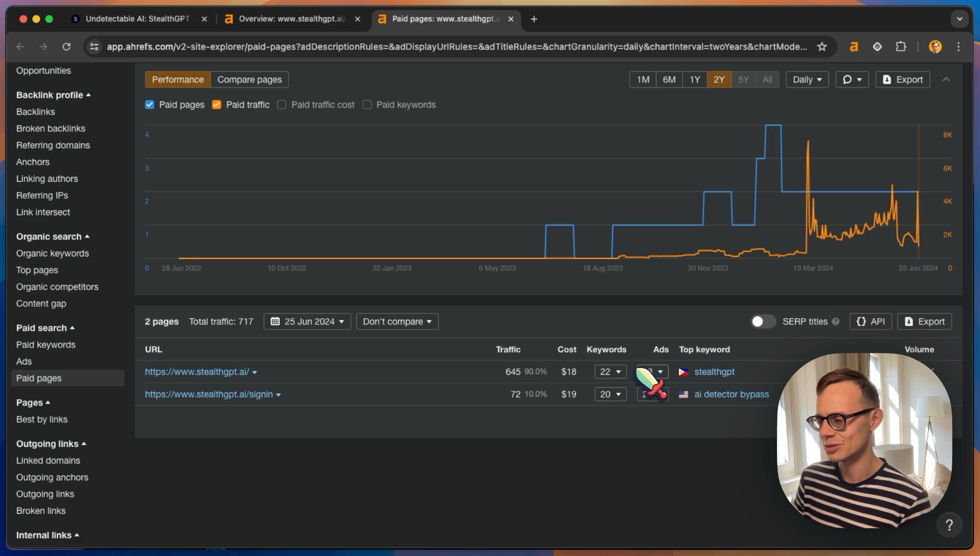Collapse the chart with the chevron icon
Image resolution: width=980 pixels, height=556 pixels.
coord(946,79)
